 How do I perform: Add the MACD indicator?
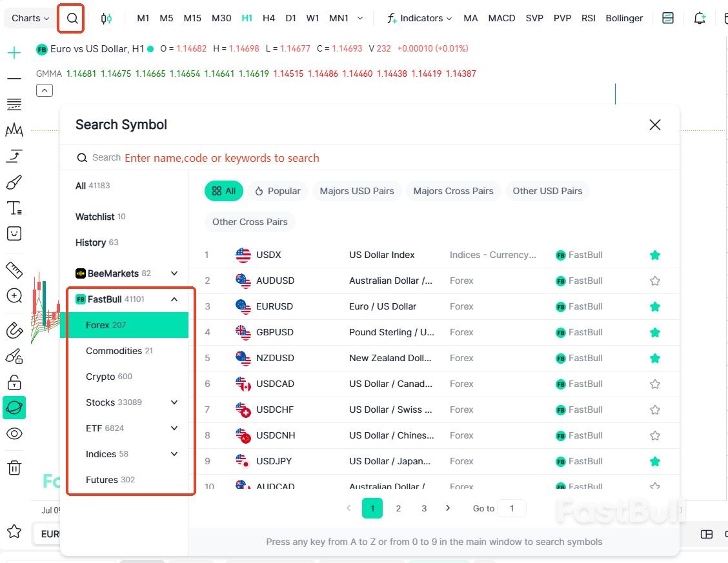point(501,18)
